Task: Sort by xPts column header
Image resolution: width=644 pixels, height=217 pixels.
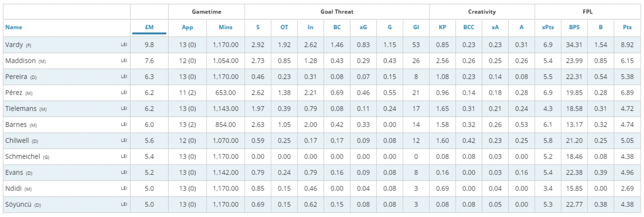Action: 548,27
